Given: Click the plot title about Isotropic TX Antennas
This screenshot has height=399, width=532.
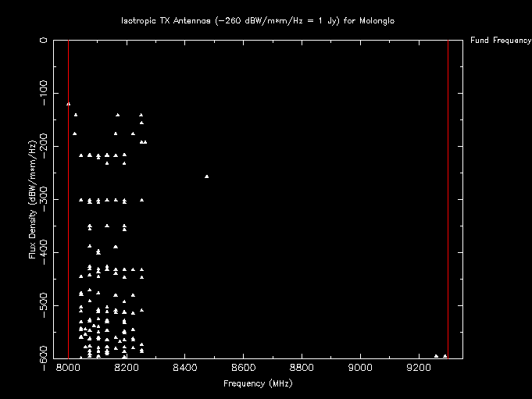Looking at the screenshot, I should pyautogui.click(x=258, y=20).
